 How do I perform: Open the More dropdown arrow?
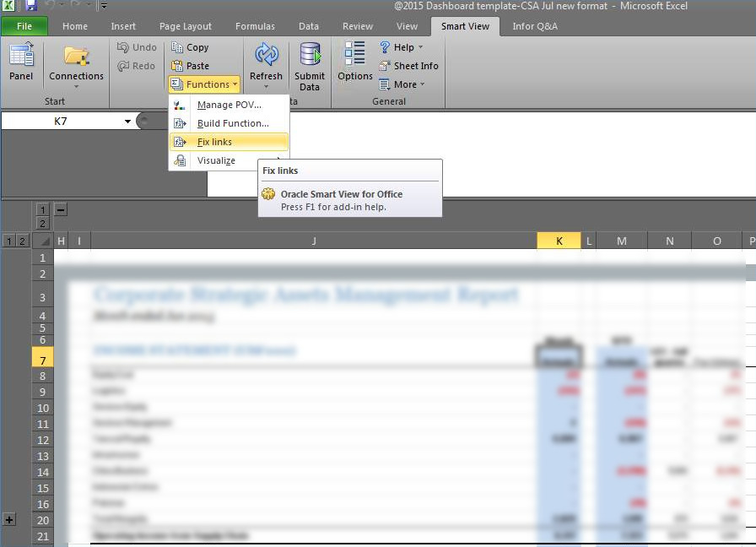(423, 84)
